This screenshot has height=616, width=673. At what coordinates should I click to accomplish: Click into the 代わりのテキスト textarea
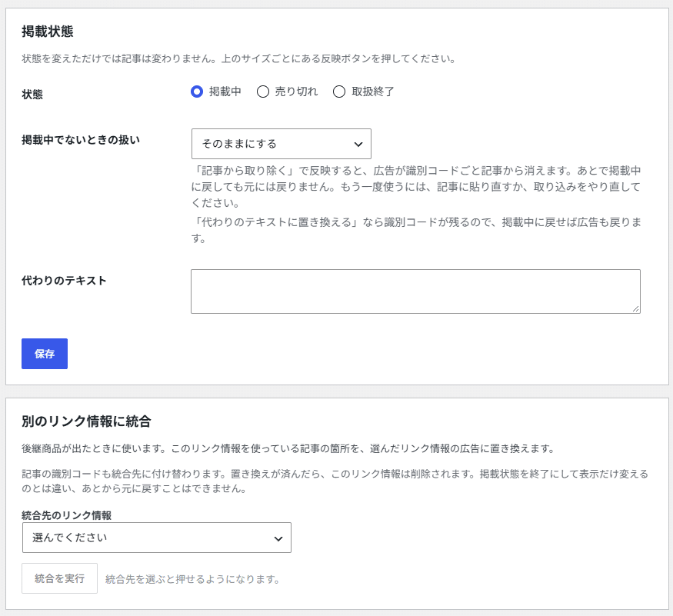pos(415,291)
